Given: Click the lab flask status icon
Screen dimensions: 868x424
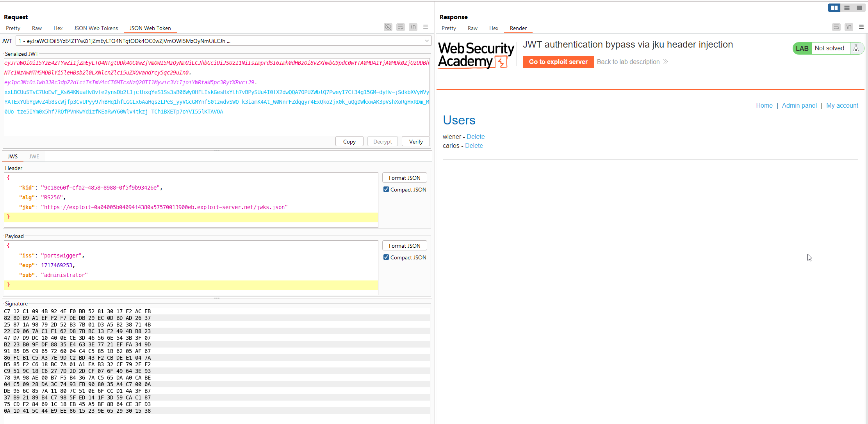Looking at the screenshot, I should click(x=856, y=48).
